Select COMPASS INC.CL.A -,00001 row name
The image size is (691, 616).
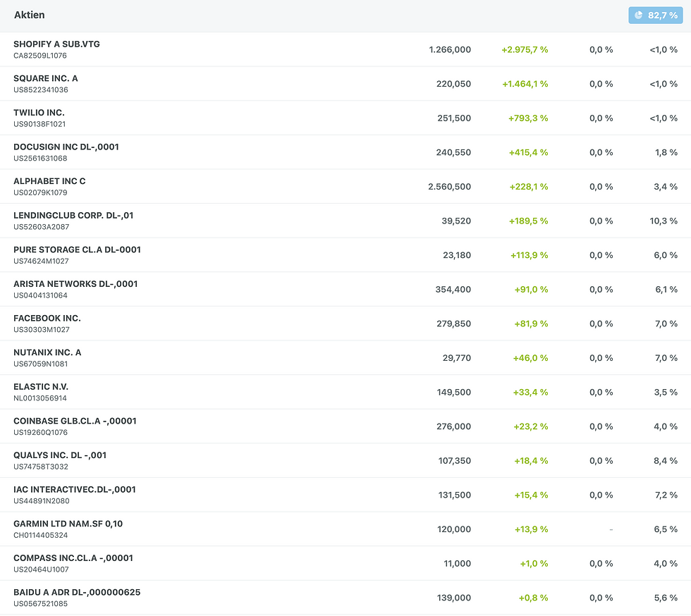coord(73,558)
